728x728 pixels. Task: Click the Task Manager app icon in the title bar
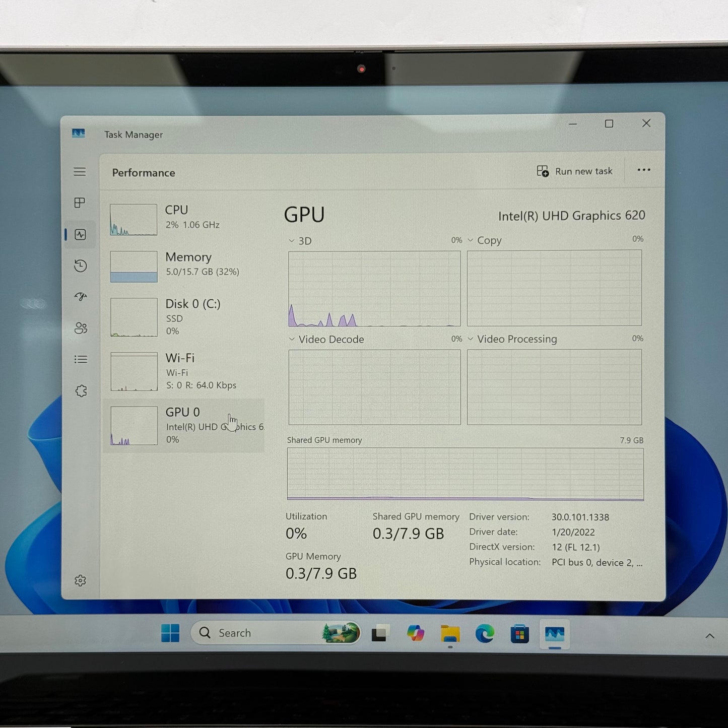(78, 134)
